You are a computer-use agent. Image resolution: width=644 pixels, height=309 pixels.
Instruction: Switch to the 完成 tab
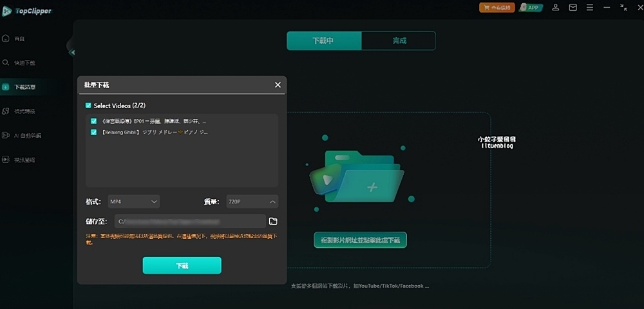click(x=399, y=41)
